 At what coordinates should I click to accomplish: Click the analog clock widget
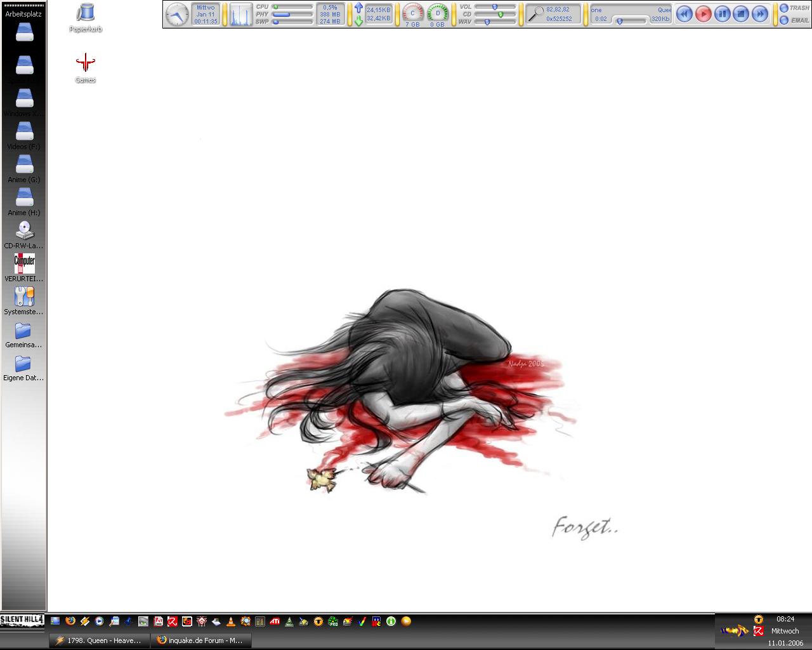(177, 14)
